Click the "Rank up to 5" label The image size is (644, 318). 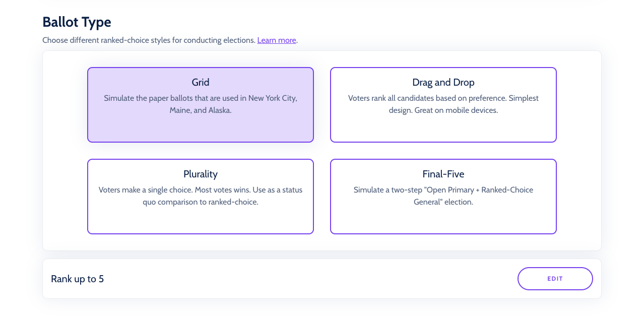(x=77, y=279)
